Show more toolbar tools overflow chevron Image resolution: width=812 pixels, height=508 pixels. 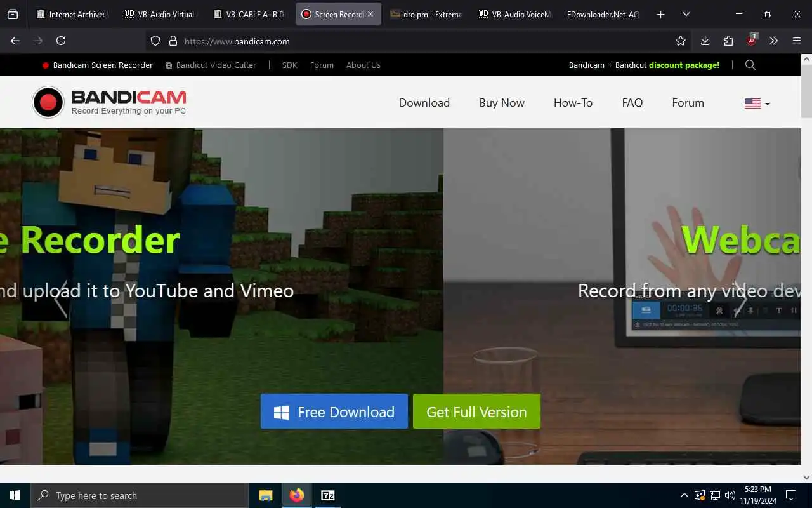point(773,41)
